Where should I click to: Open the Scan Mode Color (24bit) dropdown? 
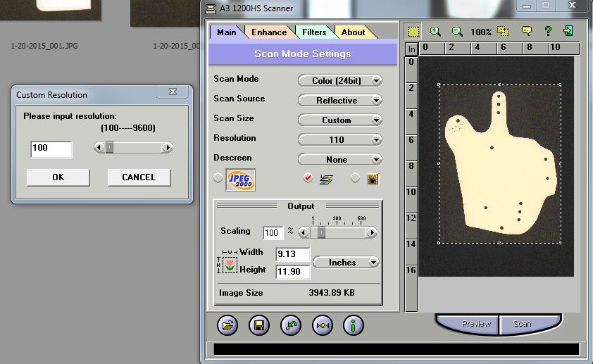pos(340,81)
